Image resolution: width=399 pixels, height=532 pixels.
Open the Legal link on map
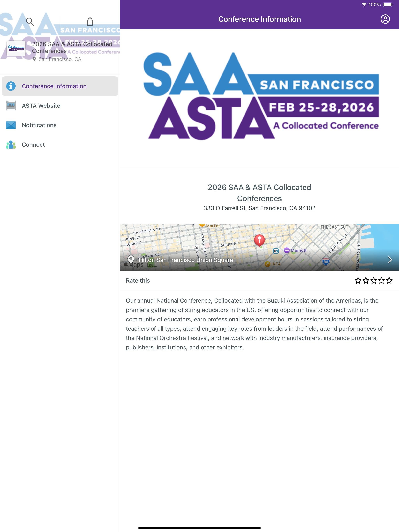(152, 265)
